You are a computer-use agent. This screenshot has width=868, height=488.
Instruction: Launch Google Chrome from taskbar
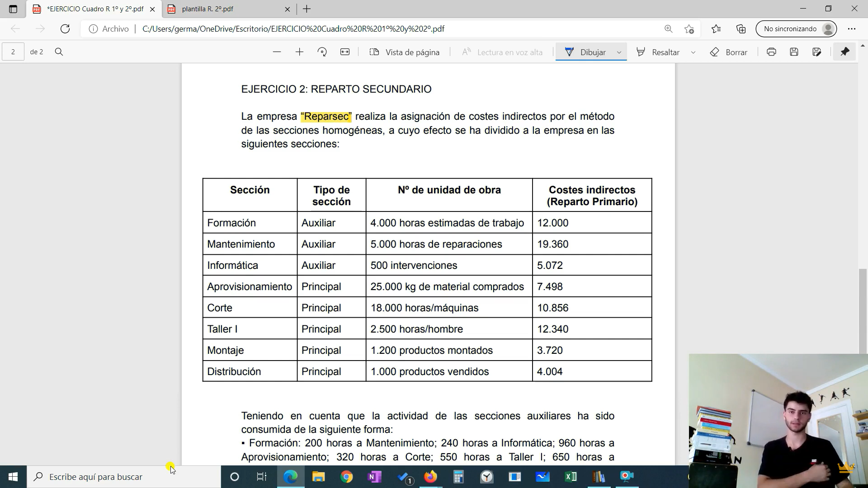click(x=346, y=477)
